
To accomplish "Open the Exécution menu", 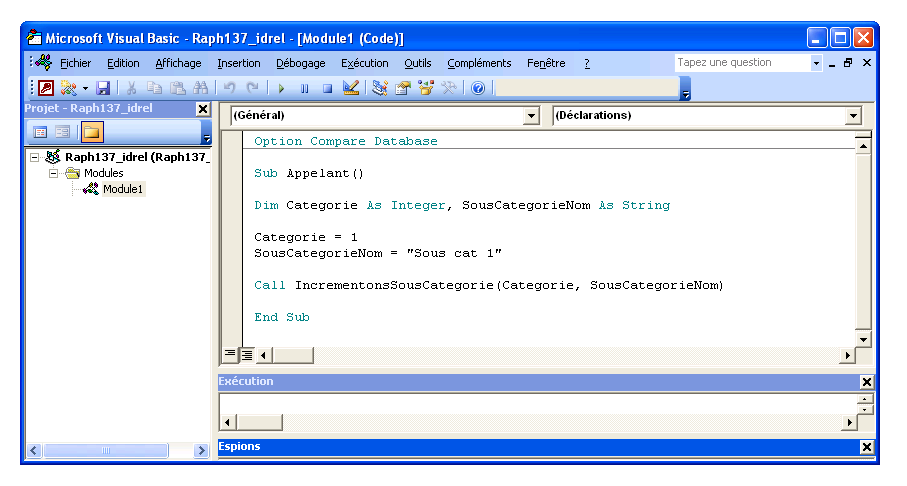I will click(364, 63).
